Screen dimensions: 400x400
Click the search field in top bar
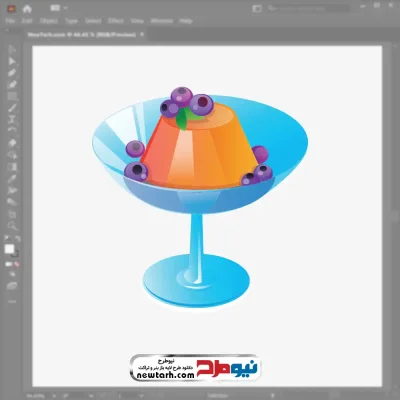(x=308, y=8)
